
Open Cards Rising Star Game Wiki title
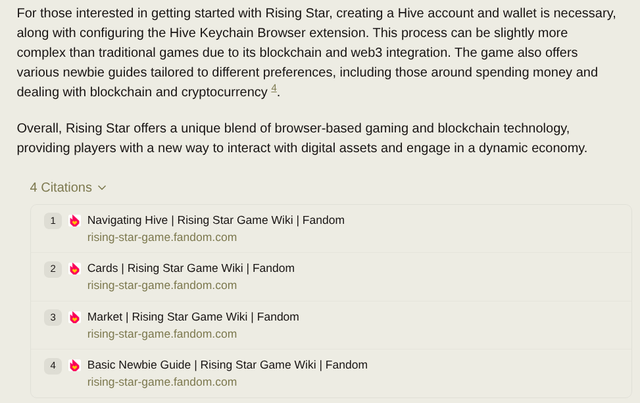click(x=191, y=268)
